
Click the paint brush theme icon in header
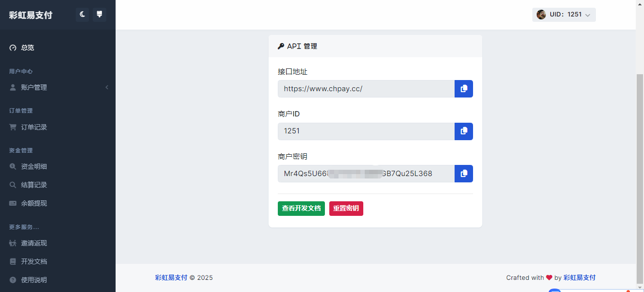click(x=99, y=15)
